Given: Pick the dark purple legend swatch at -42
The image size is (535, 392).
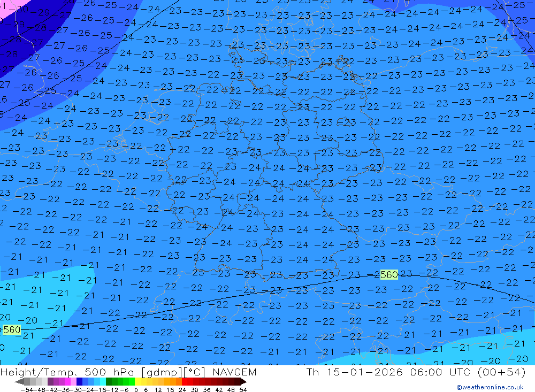Looking at the screenshot, I should (x=50, y=381).
